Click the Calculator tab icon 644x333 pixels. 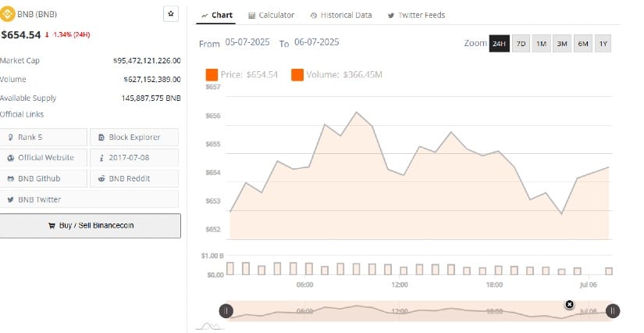click(252, 16)
